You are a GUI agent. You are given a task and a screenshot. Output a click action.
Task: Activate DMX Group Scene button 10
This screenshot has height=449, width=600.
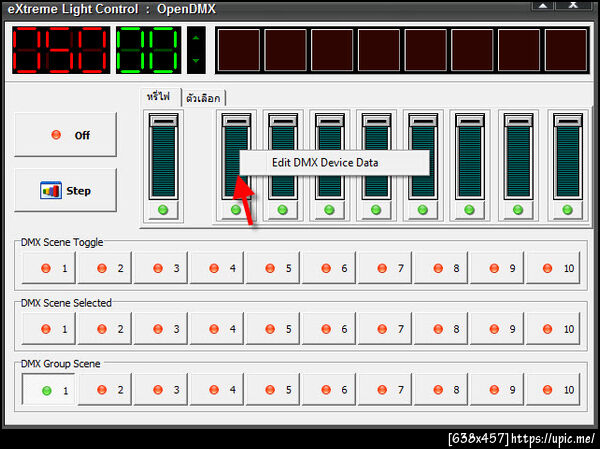pos(553,390)
